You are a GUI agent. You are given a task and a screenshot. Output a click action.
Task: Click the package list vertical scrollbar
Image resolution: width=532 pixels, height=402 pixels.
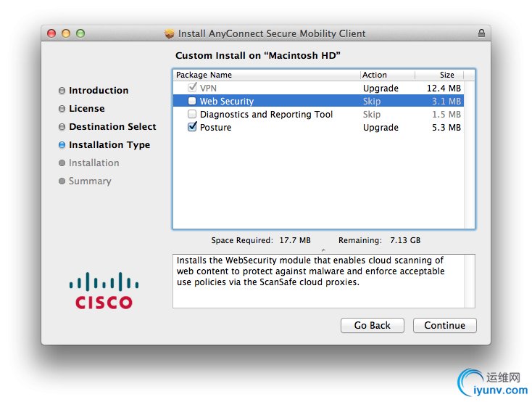pyautogui.click(x=469, y=155)
